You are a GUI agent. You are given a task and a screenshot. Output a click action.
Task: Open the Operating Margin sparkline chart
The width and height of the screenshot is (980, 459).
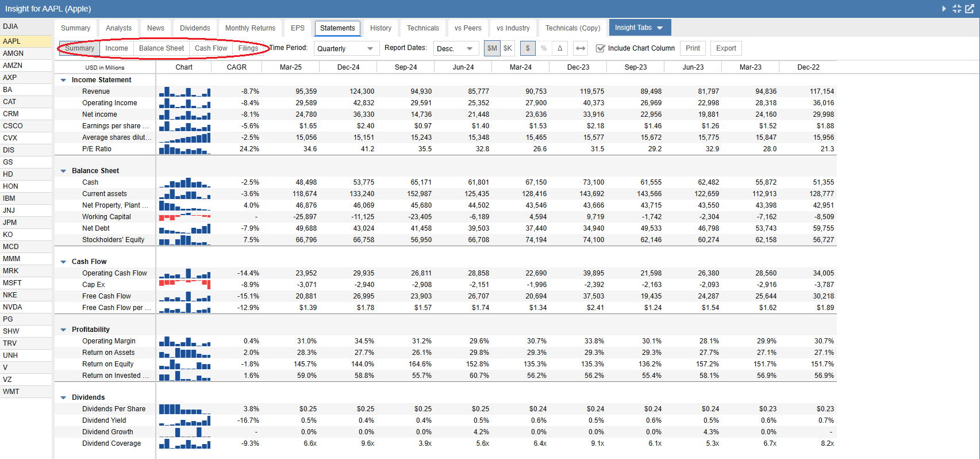185,341
